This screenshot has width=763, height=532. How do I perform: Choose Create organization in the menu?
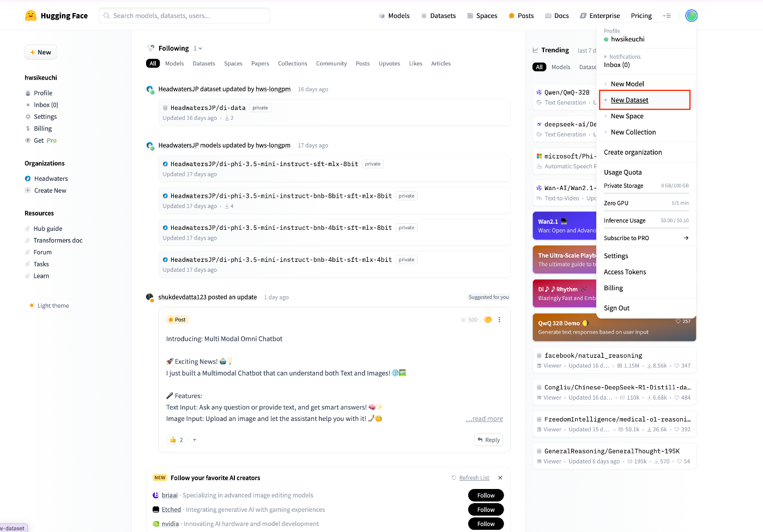(x=633, y=152)
